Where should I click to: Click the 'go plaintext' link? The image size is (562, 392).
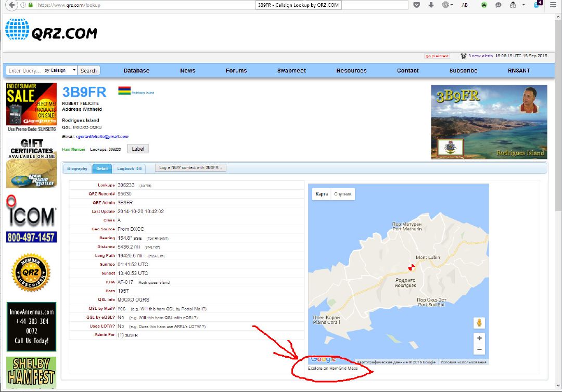(x=437, y=56)
